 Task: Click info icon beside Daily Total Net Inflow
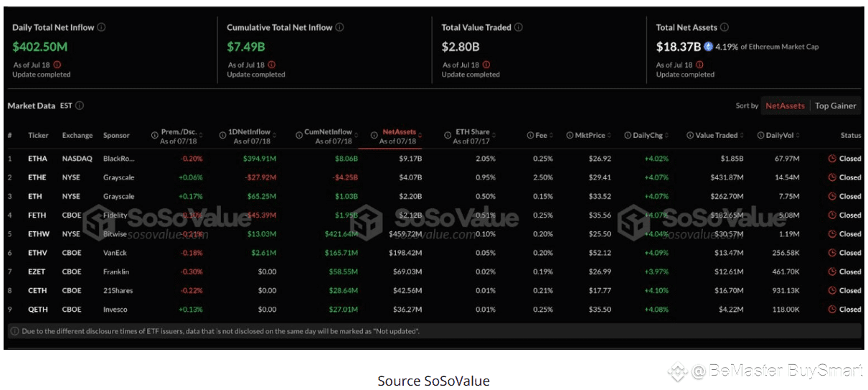(x=101, y=27)
